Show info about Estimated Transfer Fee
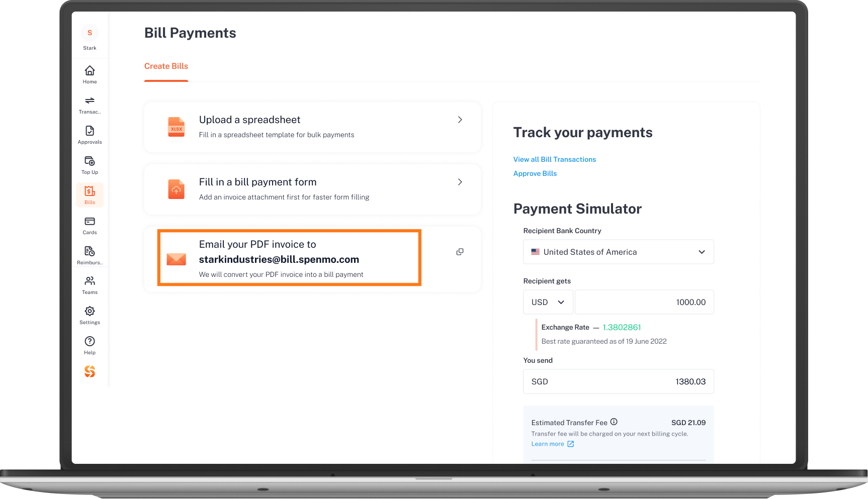Viewport: 868px width, 499px height. click(x=614, y=422)
